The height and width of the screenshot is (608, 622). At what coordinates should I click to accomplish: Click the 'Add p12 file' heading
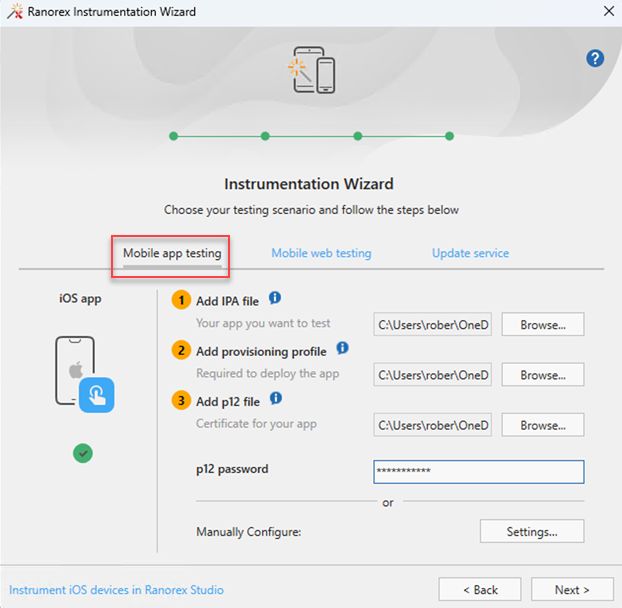[228, 402]
